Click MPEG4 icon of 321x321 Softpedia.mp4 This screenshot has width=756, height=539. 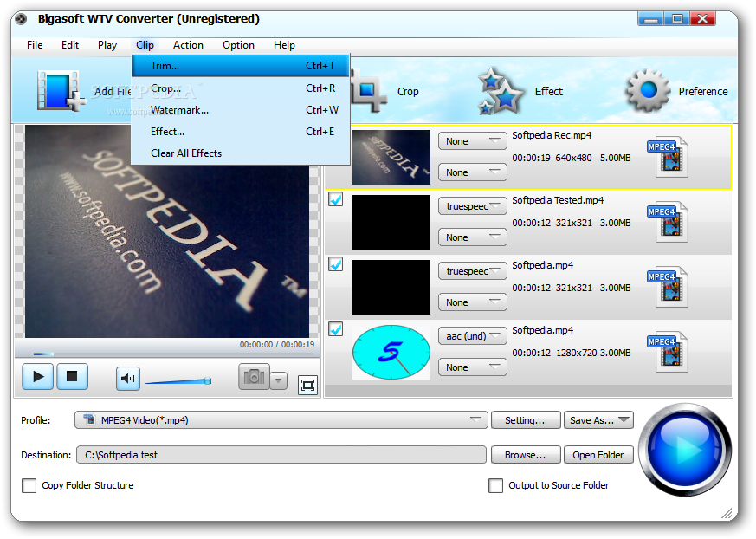pos(668,287)
